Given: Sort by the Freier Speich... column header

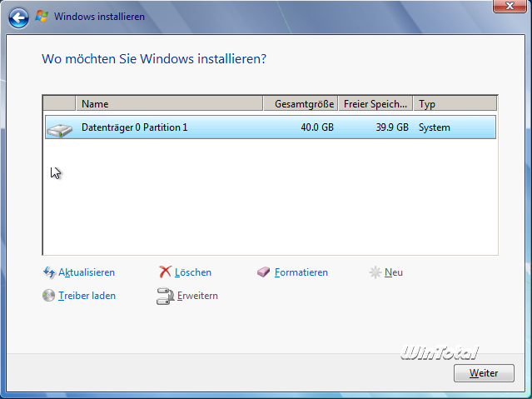Looking at the screenshot, I should tap(376, 103).
